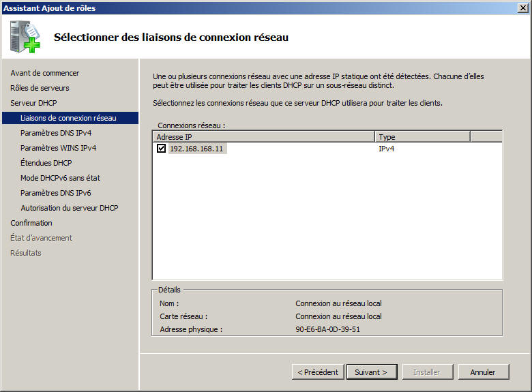The width and height of the screenshot is (532, 392).
Task: Jump to the Confirmation step
Action: point(31,223)
